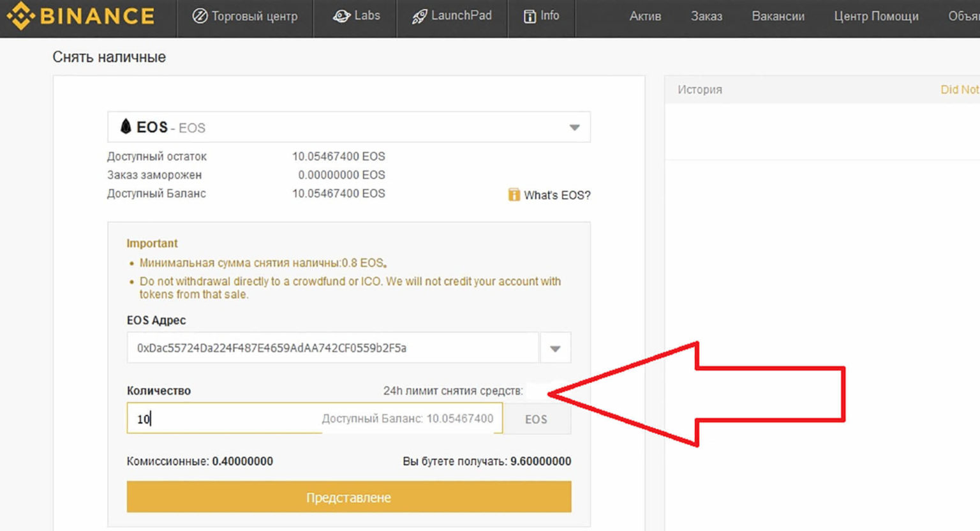
Task: Click the EOS Адрес field label
Action: click(x=156, y=320)
